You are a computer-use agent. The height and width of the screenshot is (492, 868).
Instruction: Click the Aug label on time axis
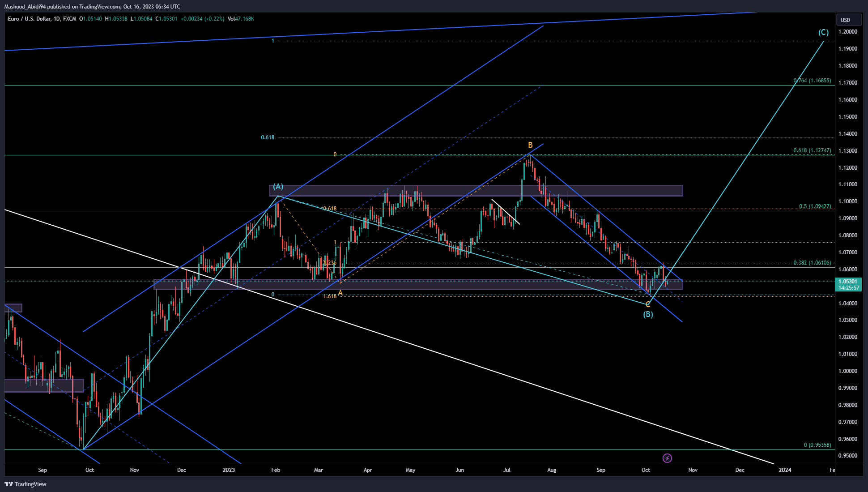point(552,470)
